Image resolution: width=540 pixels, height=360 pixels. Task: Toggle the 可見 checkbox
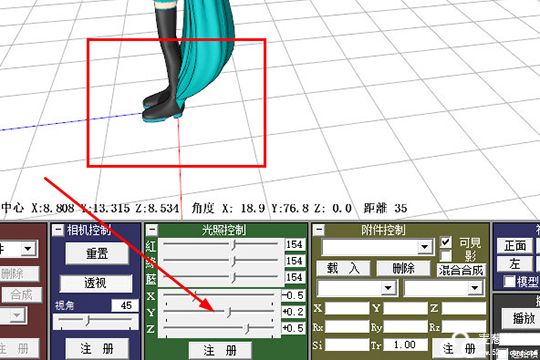[446, 242]
